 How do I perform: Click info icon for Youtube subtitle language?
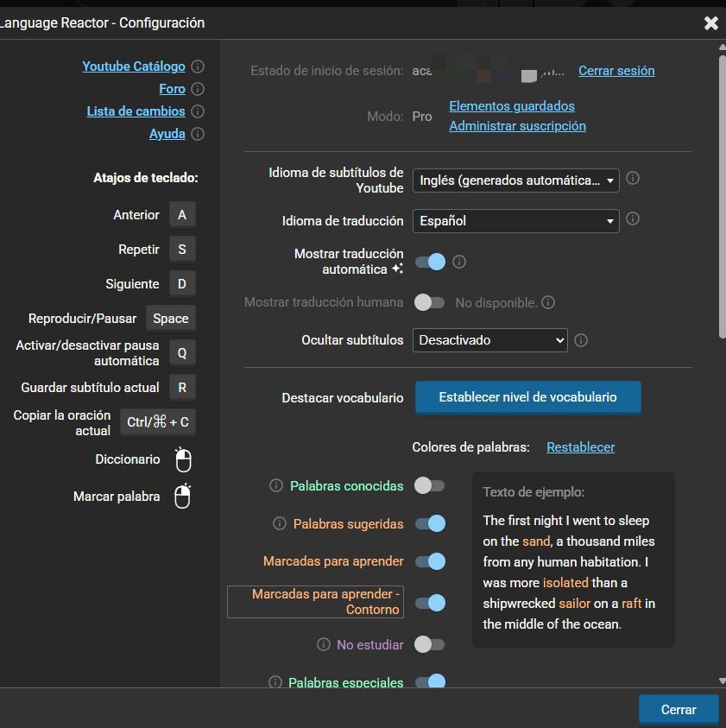pos(633,178)
